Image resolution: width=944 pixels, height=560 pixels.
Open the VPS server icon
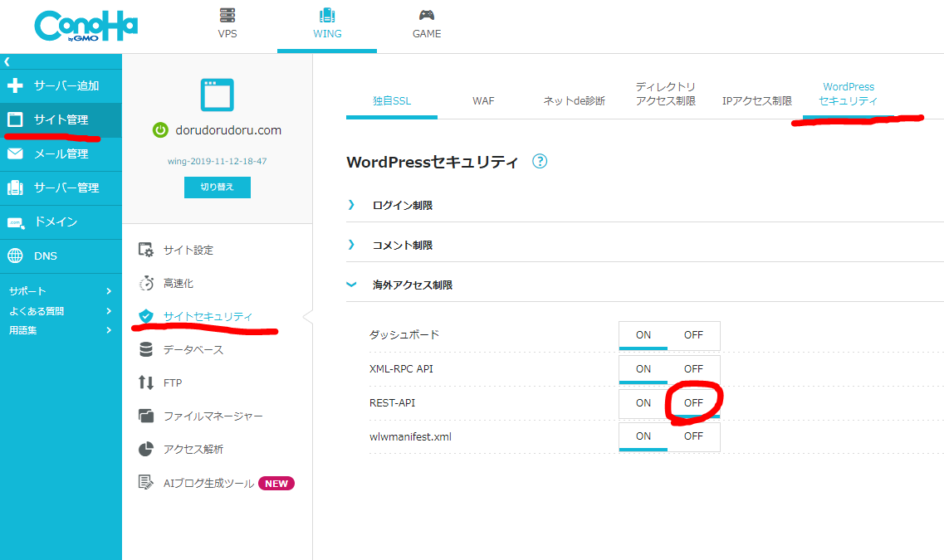click(227, 15)
